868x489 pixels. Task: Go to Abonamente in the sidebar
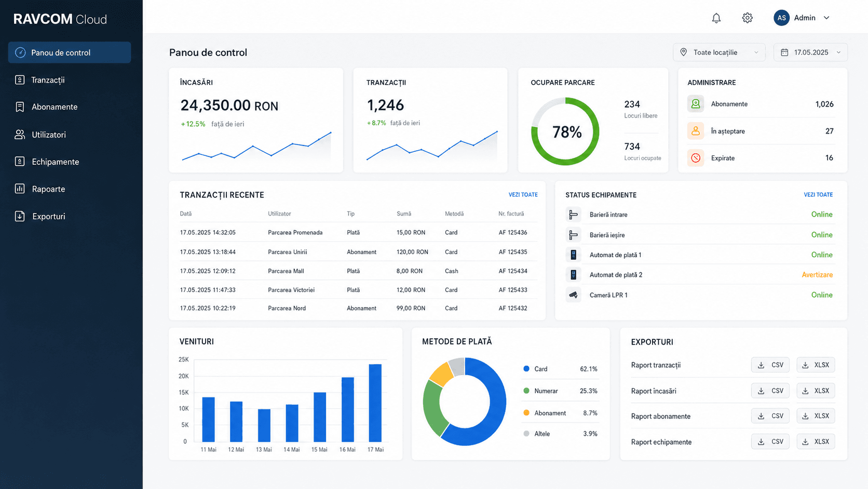tap(70, 107)
